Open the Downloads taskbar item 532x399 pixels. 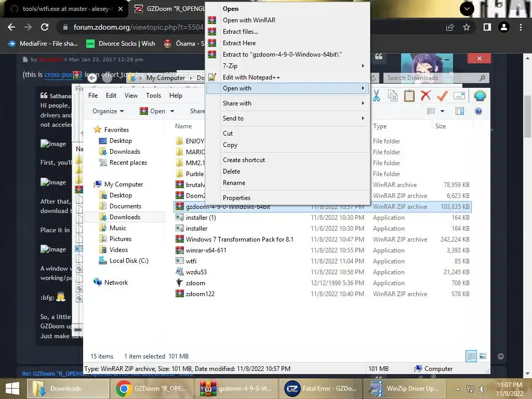point(67,389)
